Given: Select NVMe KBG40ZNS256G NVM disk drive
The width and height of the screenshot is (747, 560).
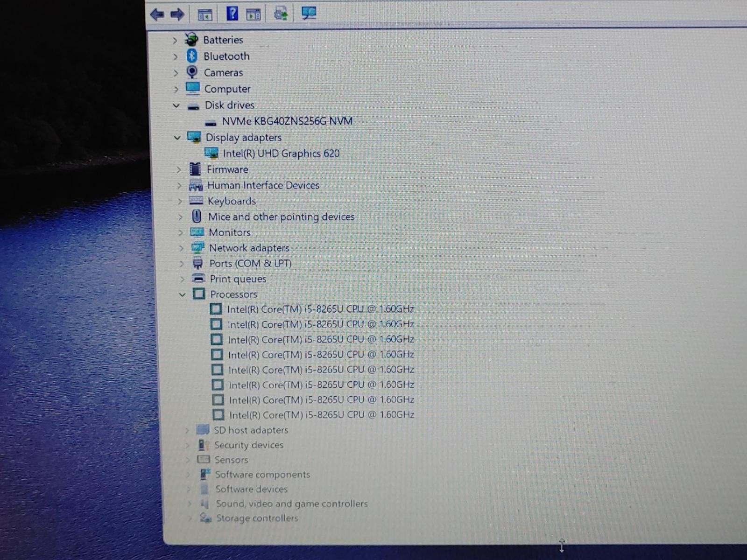Looking at the screenshot, I should (x=287, y=121).
